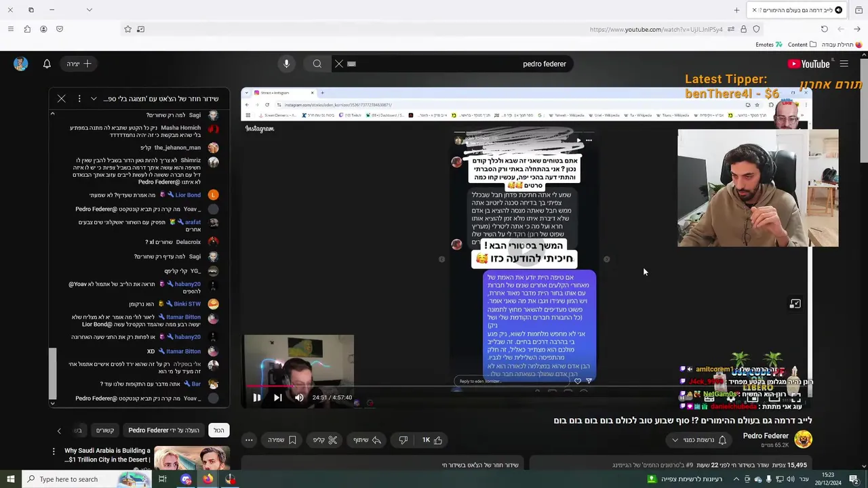868x488 pixels.
Task: Open Windows Start menu
Action: 11,479
